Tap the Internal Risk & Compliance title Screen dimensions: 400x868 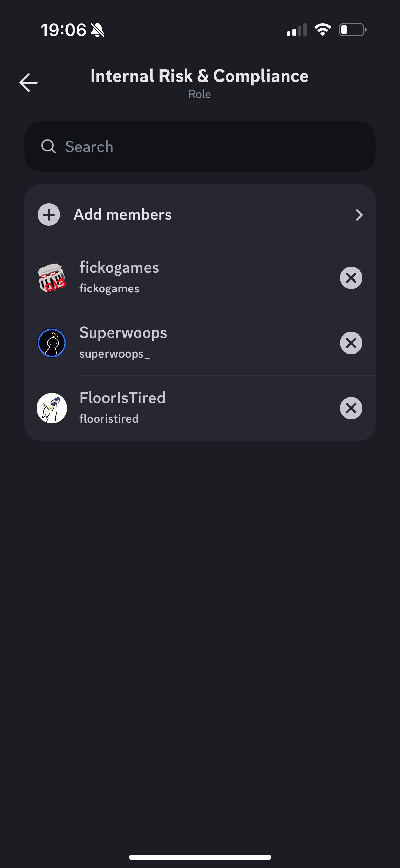(x=199, y=76)
